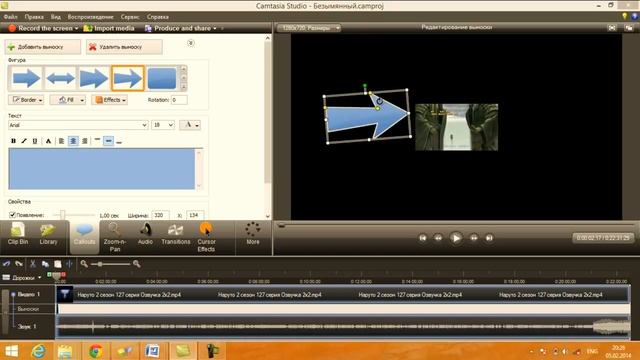The height and width of the screenshot is (360, 640).
Task: Click the step forward button
Action: (473, 238)
